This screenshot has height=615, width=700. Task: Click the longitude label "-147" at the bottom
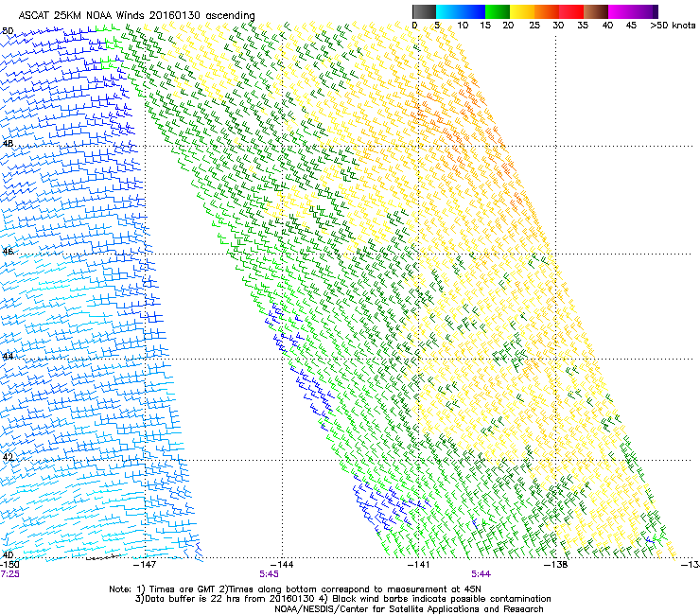(x=145, y=565)
